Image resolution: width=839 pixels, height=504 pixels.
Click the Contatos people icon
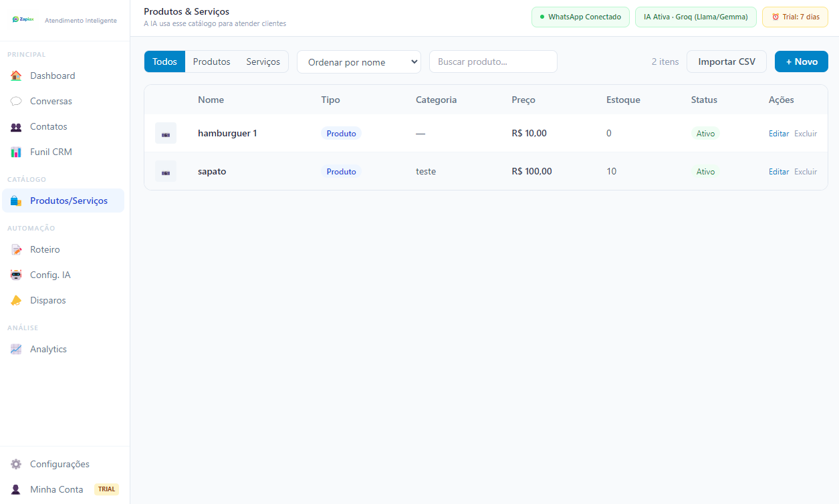[16, 127]
